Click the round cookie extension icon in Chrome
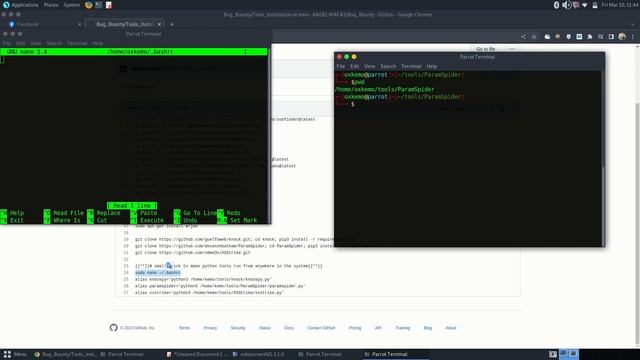Image resolution: width=640 pixels, height=360 pixels. 558,37
